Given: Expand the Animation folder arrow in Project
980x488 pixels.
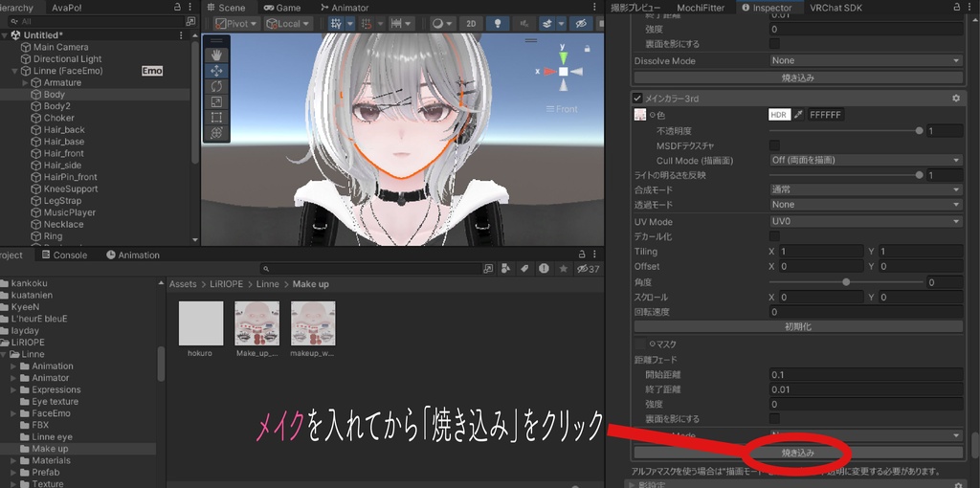Looking at the screenshot, I should 13,366.
